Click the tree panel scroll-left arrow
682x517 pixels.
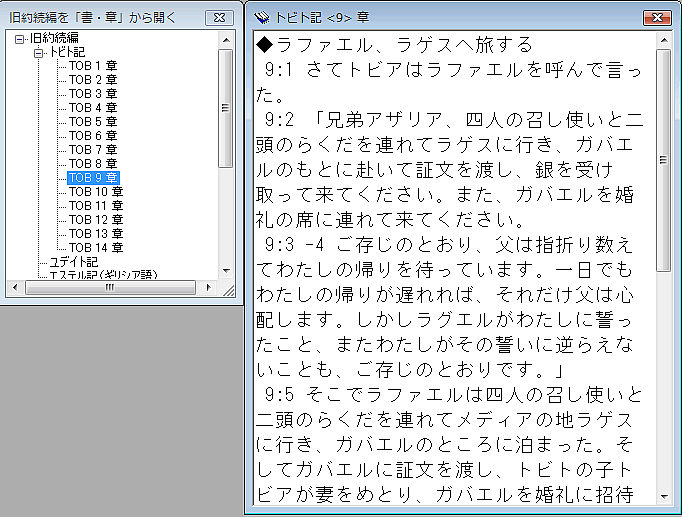click(15, 287)
